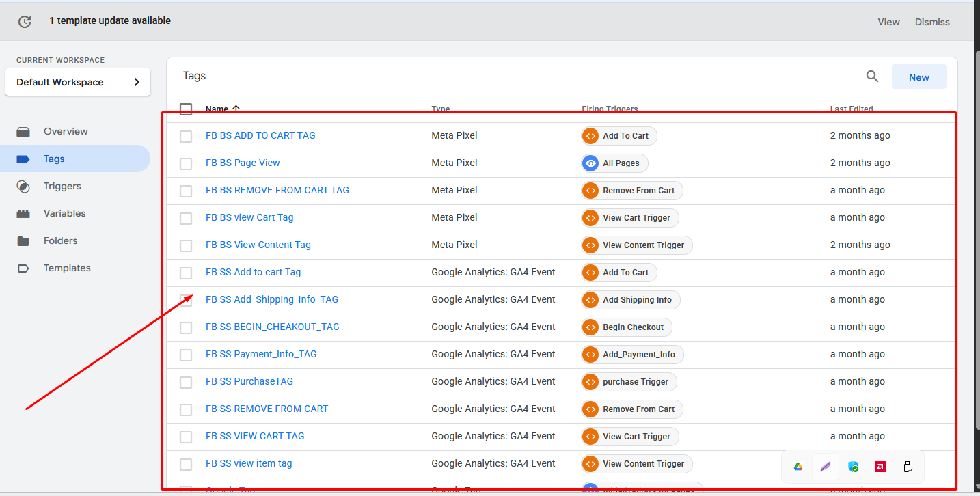Click the purple feather tray icon
Image resolution: width=980 pixels, height=496 pixels.
826,467
